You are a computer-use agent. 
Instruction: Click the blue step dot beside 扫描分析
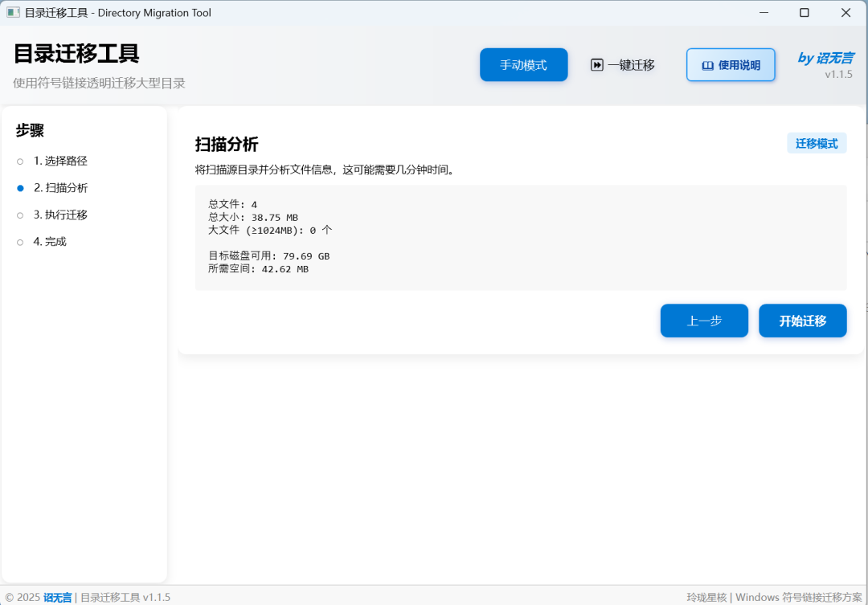19,187
